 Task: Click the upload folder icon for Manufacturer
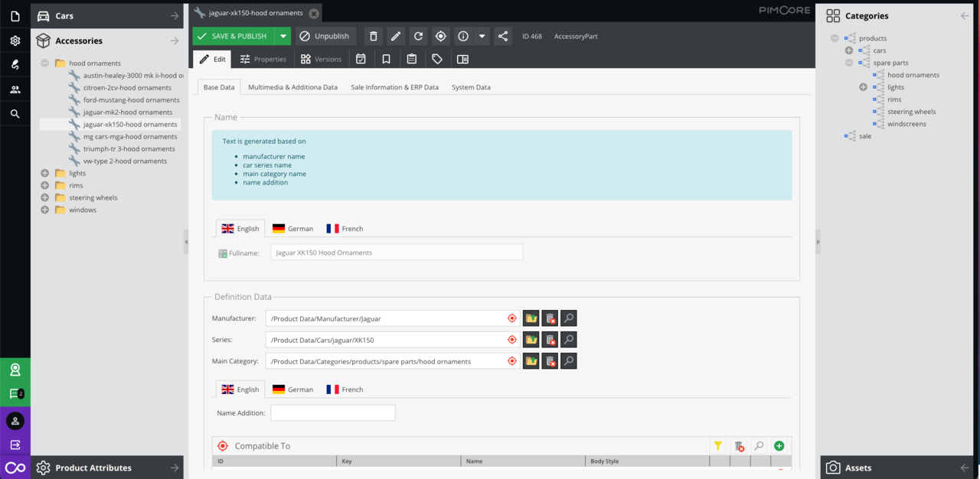531,318
